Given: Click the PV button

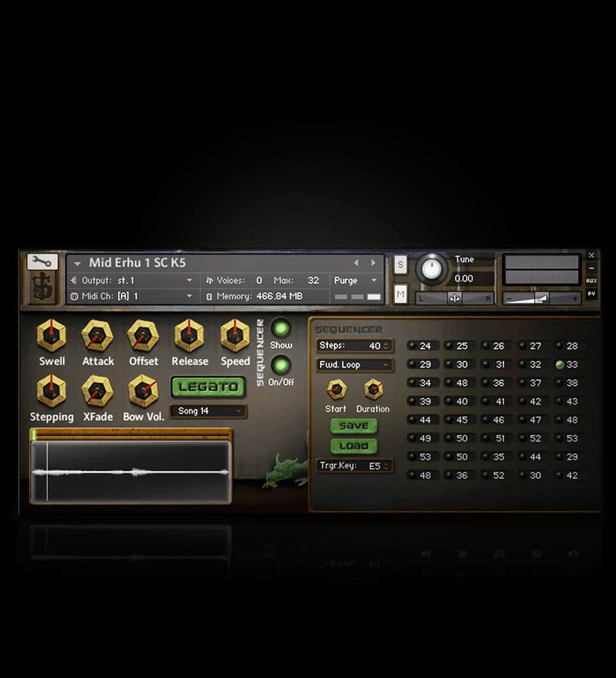Looking at the screenshot, I should point(591,294).
